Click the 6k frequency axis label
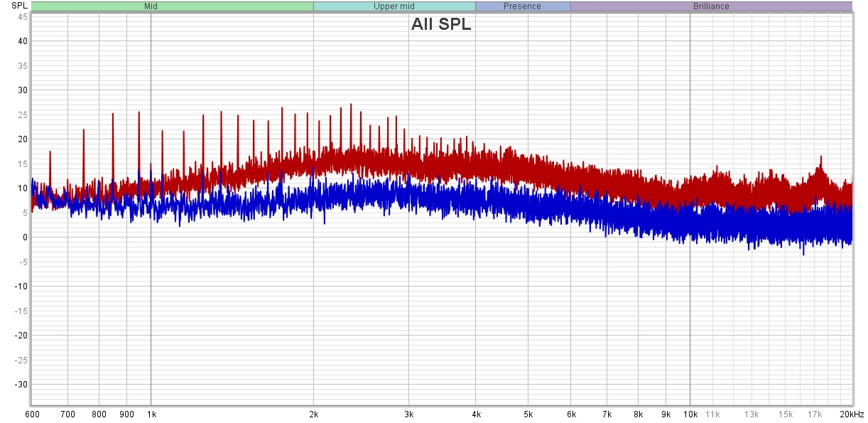 click(x=571, y=414)
